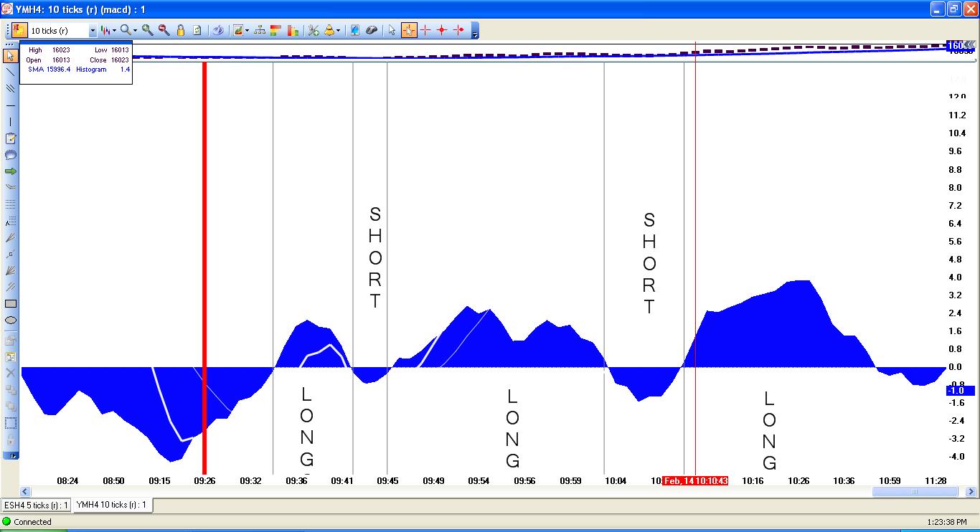Image resolution: width=980 pixels, height=532 pixels.
Task: Click the percent order icon in toolbar
Action: pyautogui.click(x=314, y=30)
